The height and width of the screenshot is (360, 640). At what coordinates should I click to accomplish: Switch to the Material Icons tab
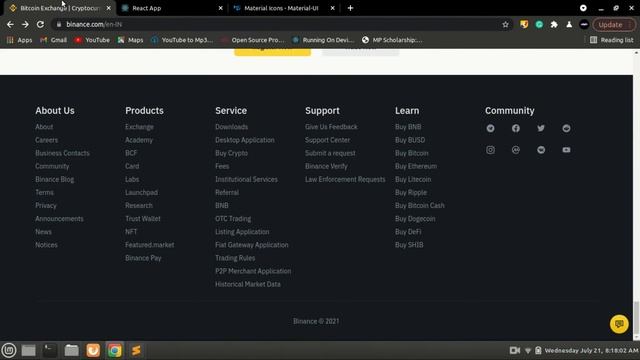[284, 8]
